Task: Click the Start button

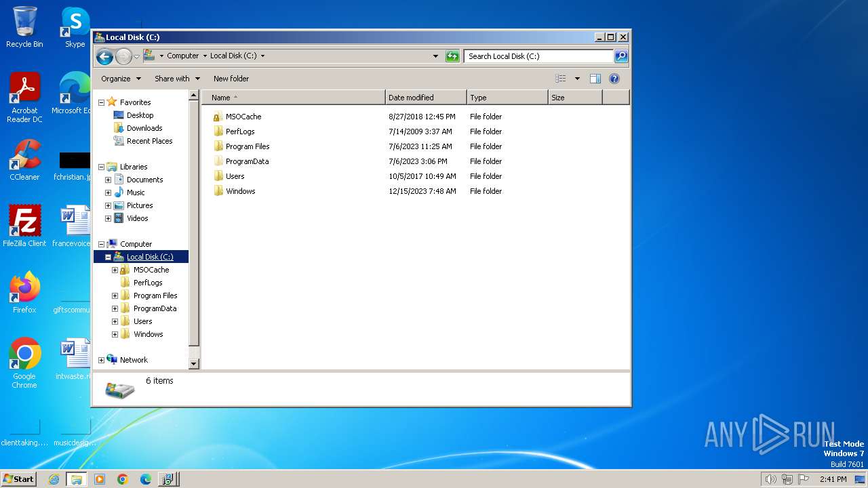Action: pos(18,479)
